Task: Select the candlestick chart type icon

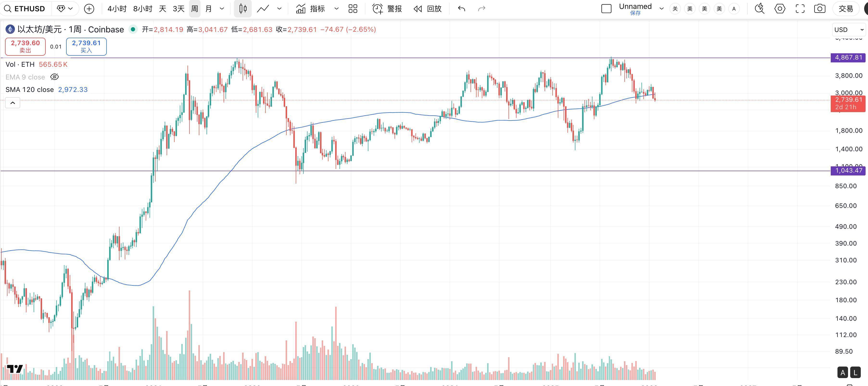Action: [243, 9]
